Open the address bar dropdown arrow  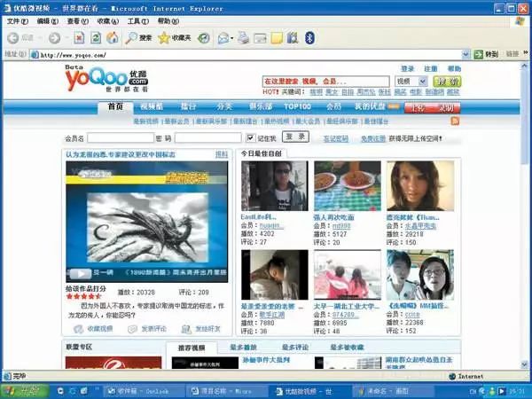coord(465,54)
